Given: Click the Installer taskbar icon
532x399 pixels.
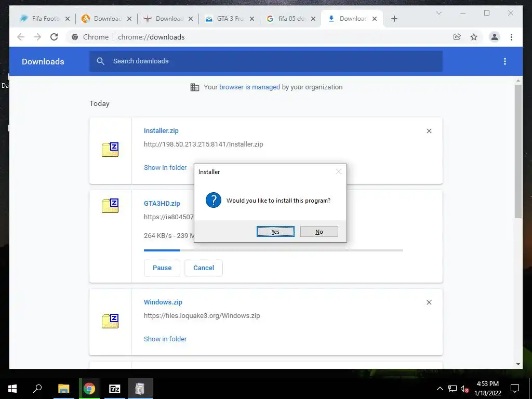Looking at the screenshot, I should click(140, 389).
